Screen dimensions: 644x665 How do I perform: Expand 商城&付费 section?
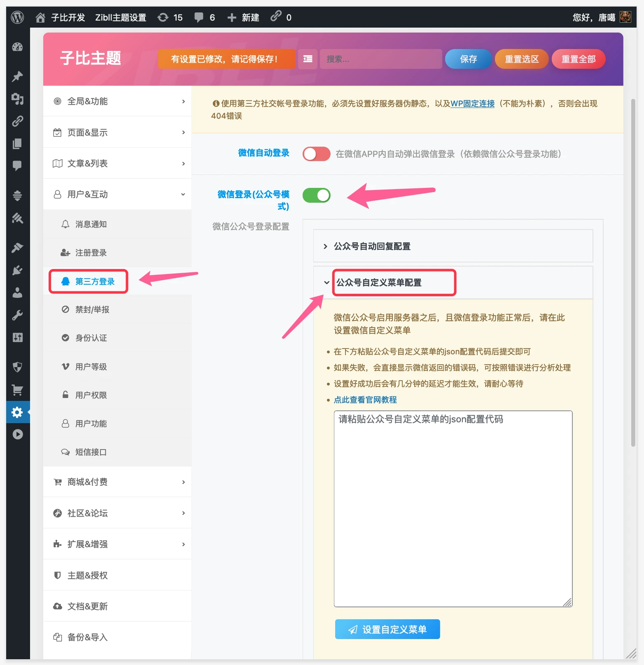click(x=117, y=482)
